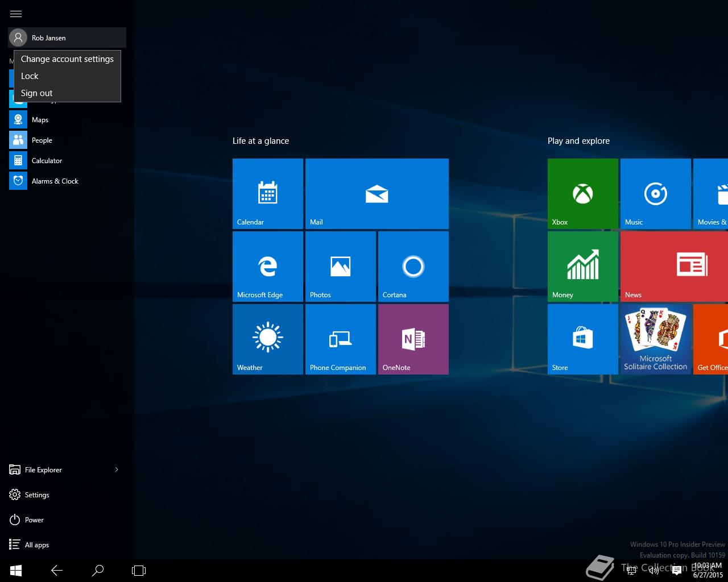
Task: Click the taskbar clock showing 6/27/2015
Action: pyautogui.click(x=708, y=571)
